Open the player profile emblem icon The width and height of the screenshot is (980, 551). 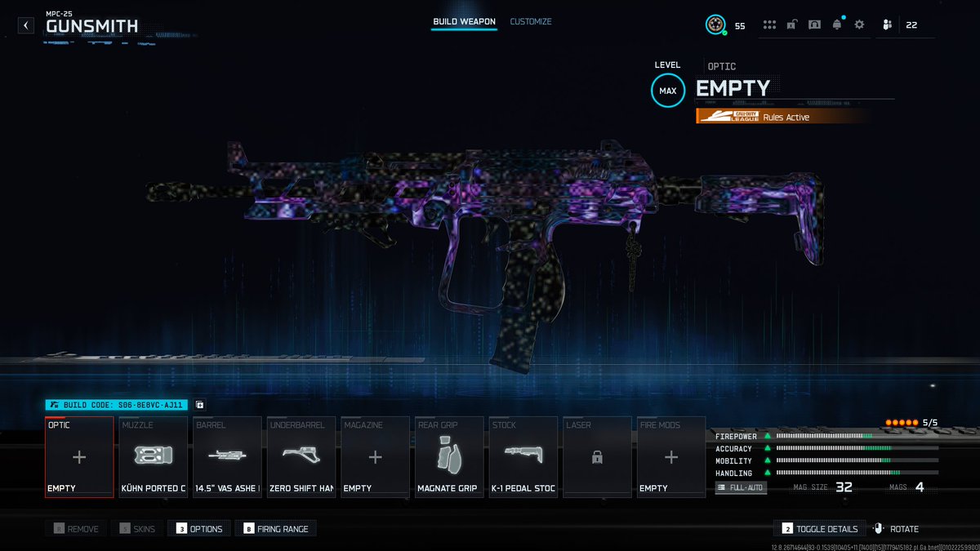click(715, 24)
